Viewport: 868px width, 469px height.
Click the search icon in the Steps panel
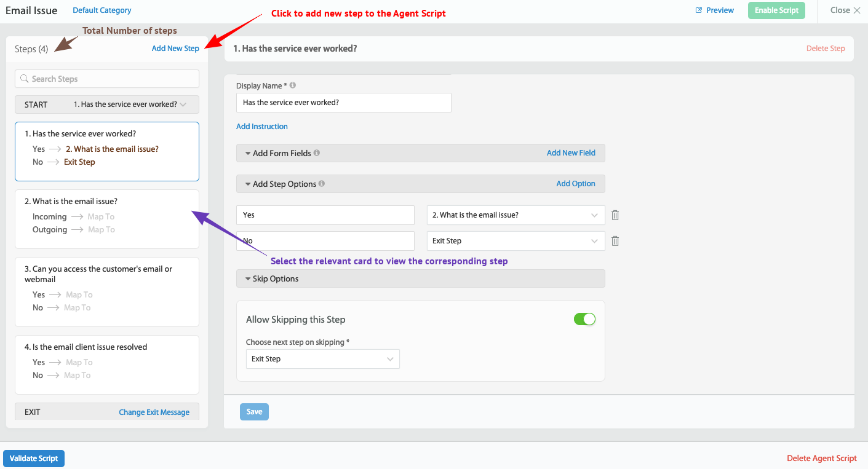tap(24, 79)
